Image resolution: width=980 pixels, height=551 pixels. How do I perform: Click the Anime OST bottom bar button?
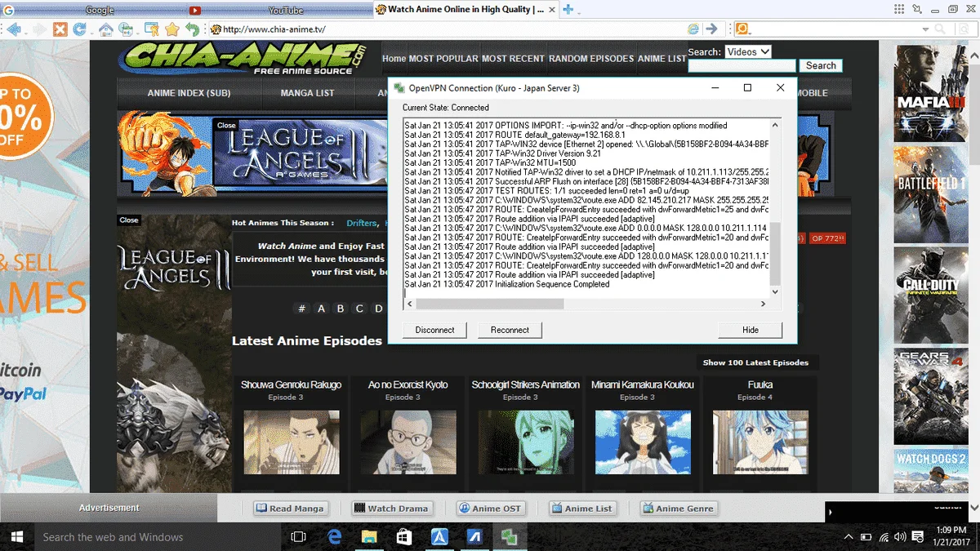(490, 508)
